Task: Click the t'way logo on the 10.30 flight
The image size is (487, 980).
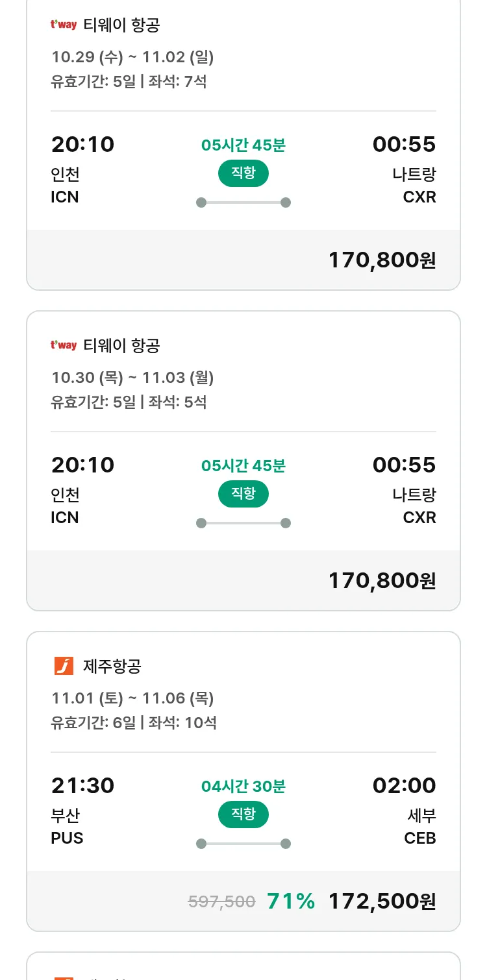Action: [64, 345]
